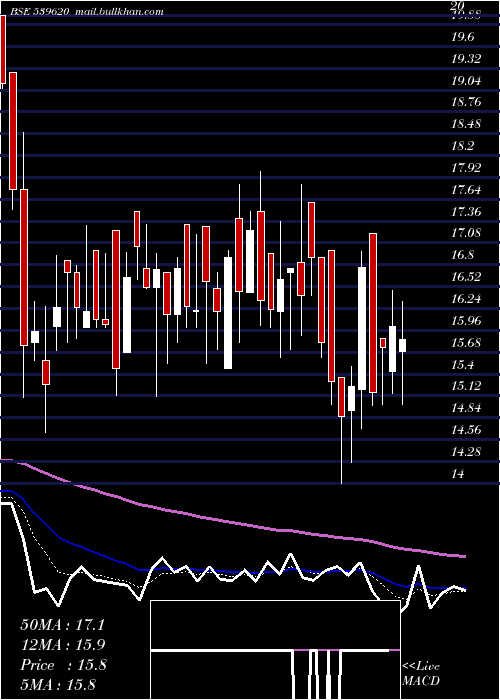Click the <<Live MACD label

[x=421, y=674]
